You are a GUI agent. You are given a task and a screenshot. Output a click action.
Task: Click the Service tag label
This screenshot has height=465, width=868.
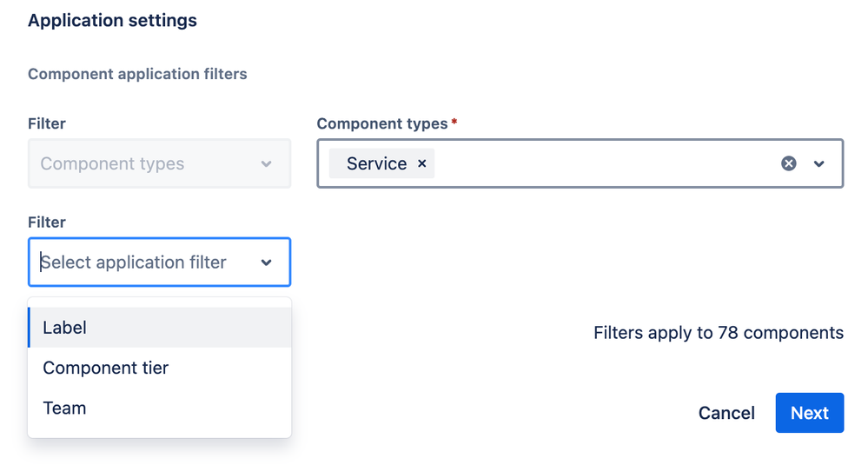coord(376,163)
